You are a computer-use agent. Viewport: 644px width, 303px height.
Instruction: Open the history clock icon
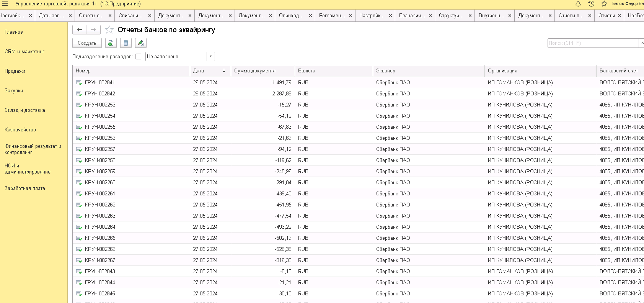(x=591, y=3)
